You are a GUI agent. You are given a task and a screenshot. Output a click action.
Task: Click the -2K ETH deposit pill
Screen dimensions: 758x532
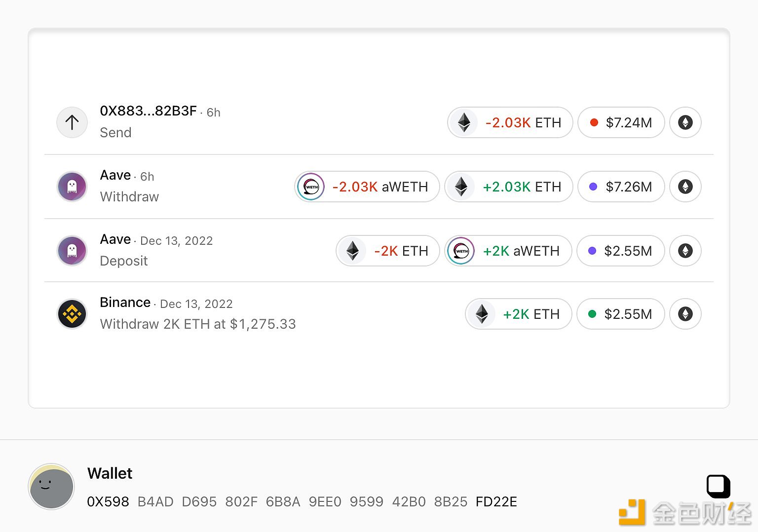[387, 251]
